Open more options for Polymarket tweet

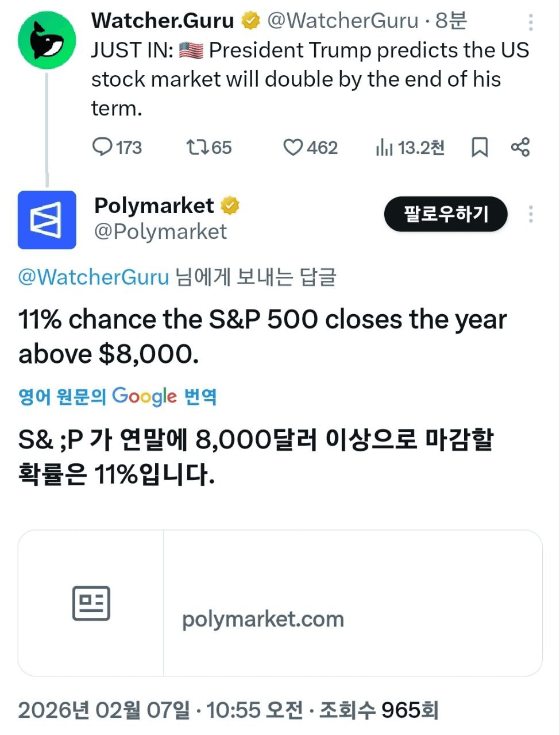pyautogui.click(x=531, y=214)
